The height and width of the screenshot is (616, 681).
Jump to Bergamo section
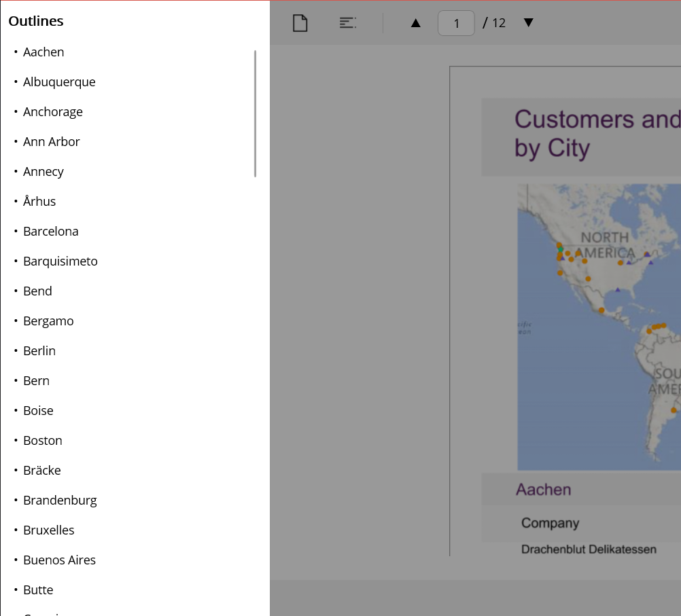click(48, 321)
